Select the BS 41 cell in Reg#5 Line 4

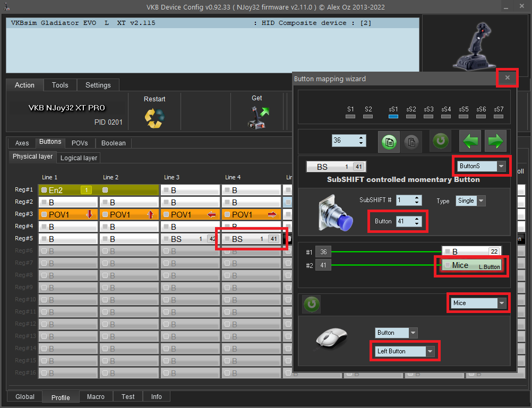252,239
